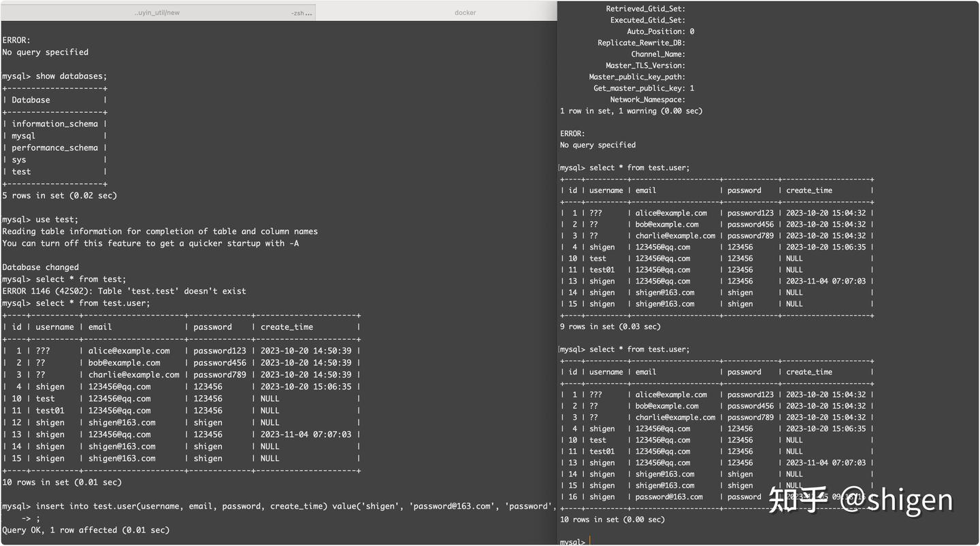Switch to the docker terminal tab
The width and height of the screenshot is (980, 546).
(465, 12)
